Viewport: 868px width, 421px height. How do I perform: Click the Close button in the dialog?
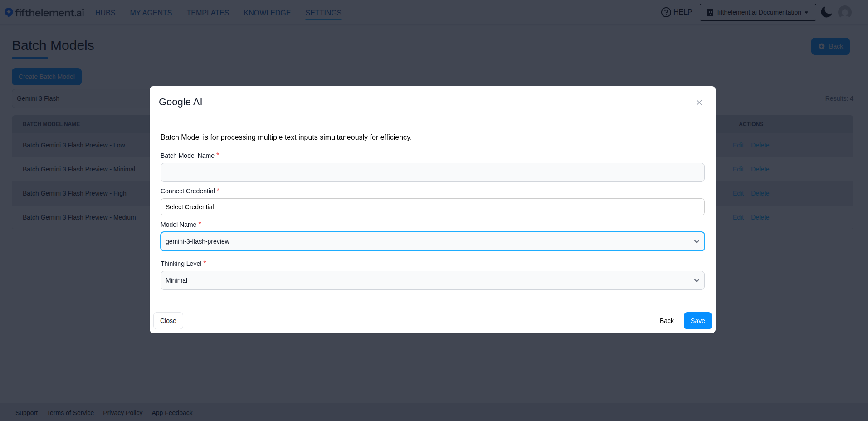pyautogui.click(x=168, y=321)
